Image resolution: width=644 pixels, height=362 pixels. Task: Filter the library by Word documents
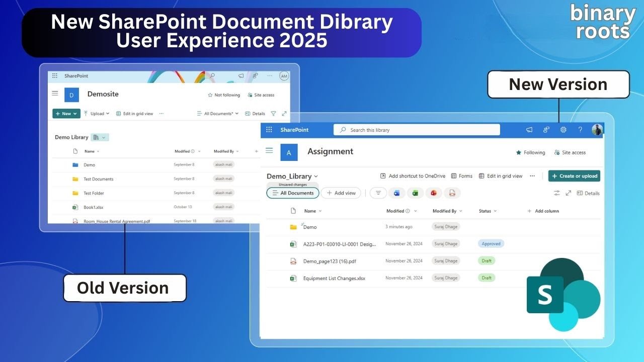click(396, 193)
